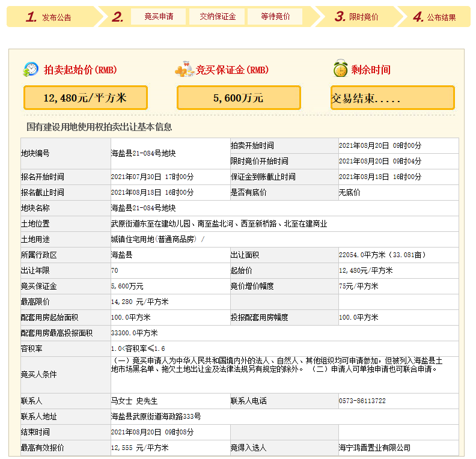Click the winning bidder 海宁鸿晋置业有限公司
476x459 pixels.
point(374,448)
